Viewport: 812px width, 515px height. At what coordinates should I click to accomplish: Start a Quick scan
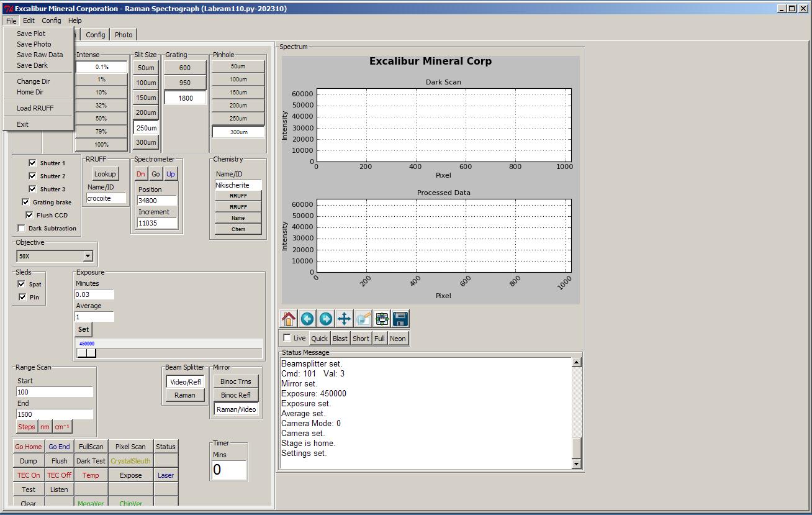pos(319,339)
